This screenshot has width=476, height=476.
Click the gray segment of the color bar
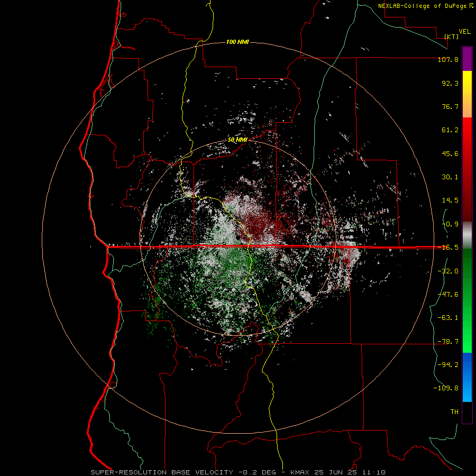tap(467, 235)
